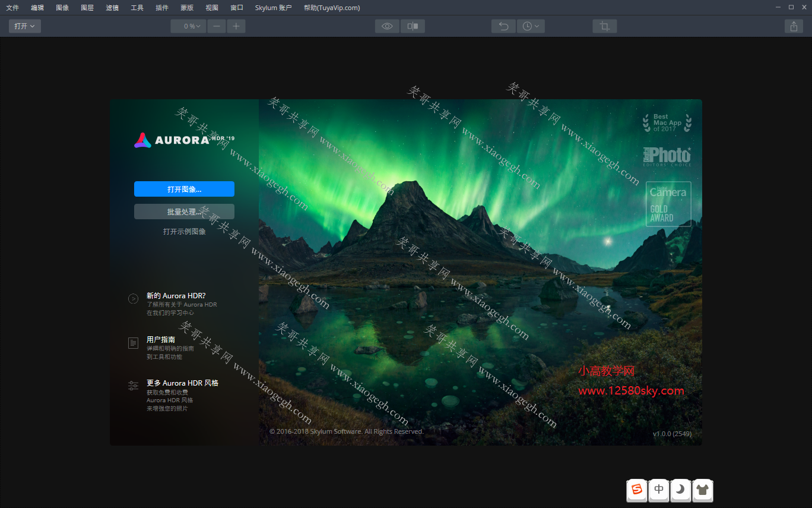Open the 工具 menu

[137, 8]
